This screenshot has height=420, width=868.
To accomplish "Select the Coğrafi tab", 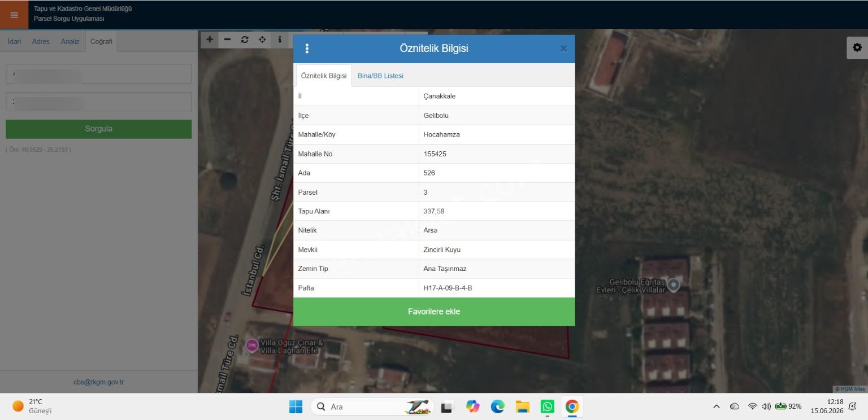I will point(101,41).
